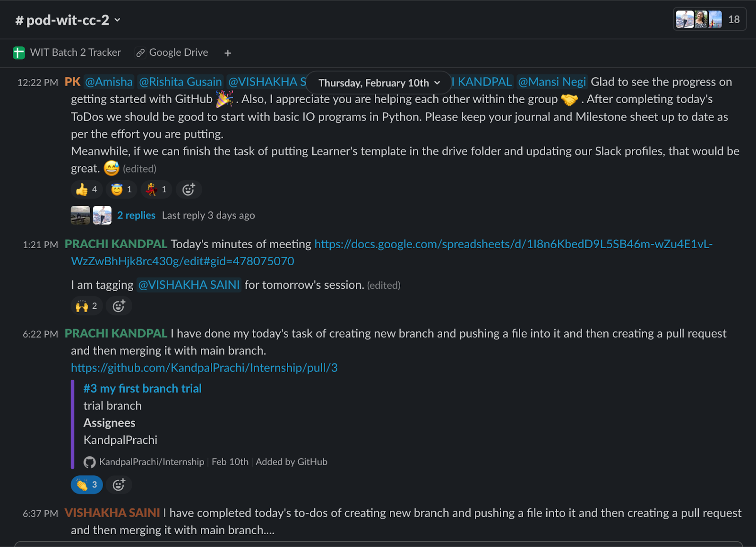Open the Thursday, February 10th date dropdown
The height and width of the screenshot is (547, 756).
click(x=379, y=83)
